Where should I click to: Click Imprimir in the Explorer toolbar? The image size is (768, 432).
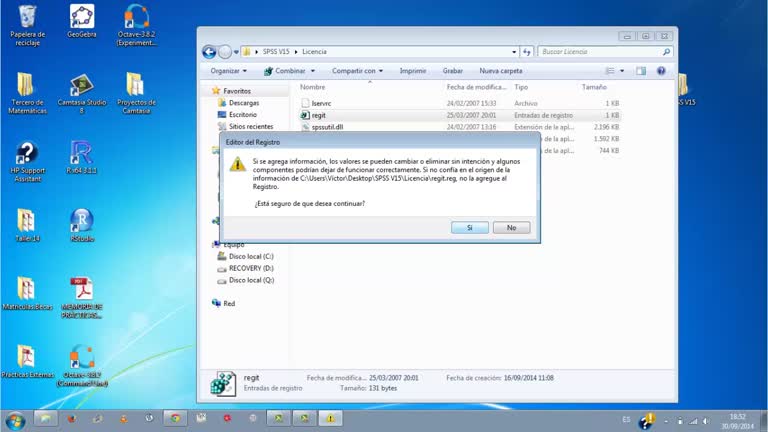pos(412,71)
